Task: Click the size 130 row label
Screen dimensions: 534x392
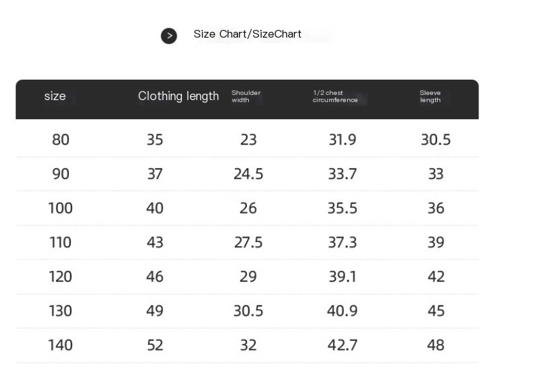Action: click(61, 311)
